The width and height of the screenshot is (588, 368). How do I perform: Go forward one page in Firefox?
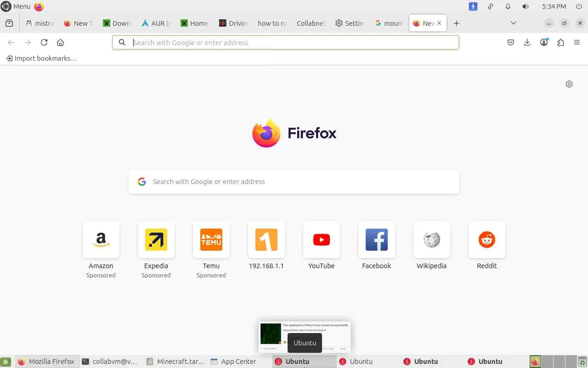[x=28, y=42]
